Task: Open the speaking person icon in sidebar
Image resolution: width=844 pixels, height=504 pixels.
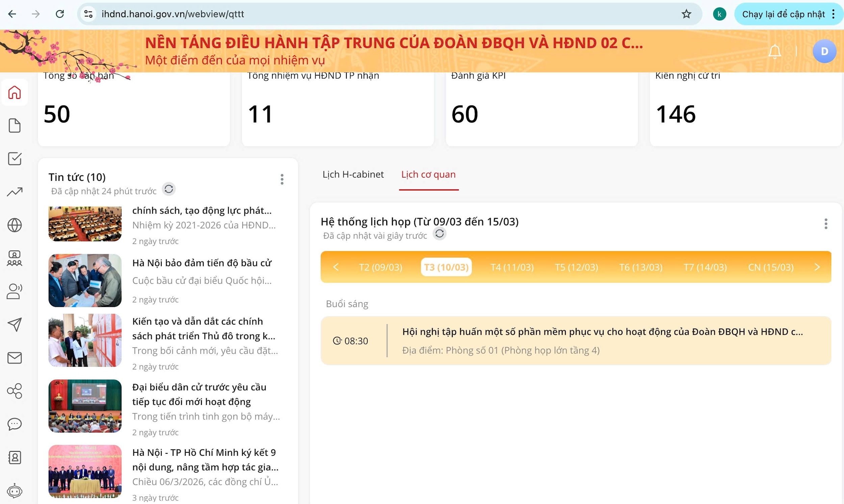Action: [x=15, y=291]
